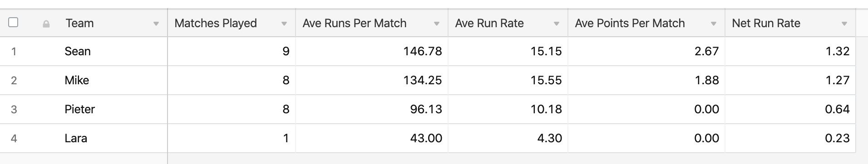Screen dimensions: 868x164
Task: Select row number 1
Action: [x=14, y=52]
